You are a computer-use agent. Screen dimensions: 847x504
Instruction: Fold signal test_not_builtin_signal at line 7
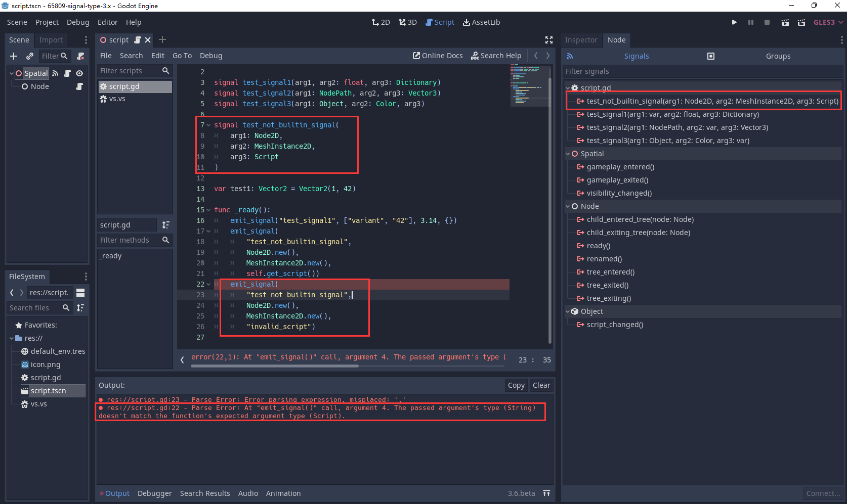coord(208,125)
